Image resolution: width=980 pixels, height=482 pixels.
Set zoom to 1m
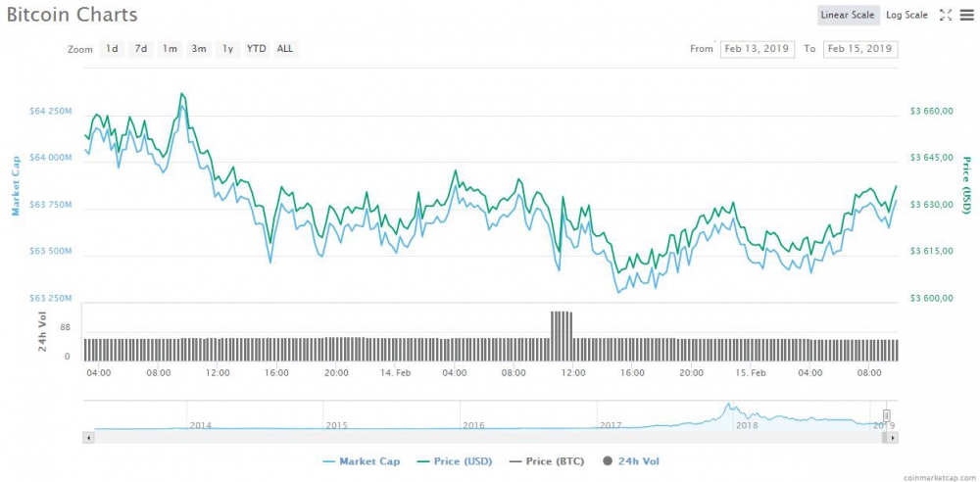170,49
